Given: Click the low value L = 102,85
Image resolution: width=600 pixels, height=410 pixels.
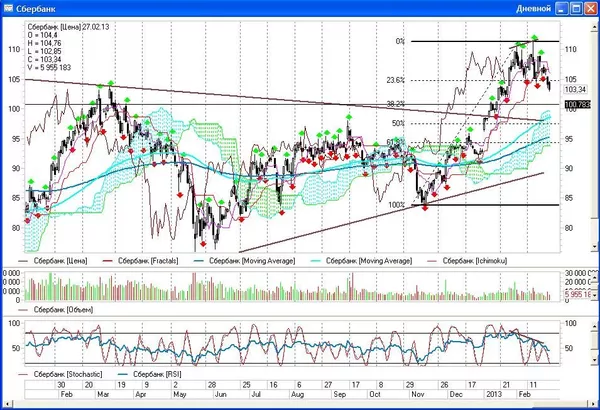Looking at the screenshot, I should coord(44,51).
